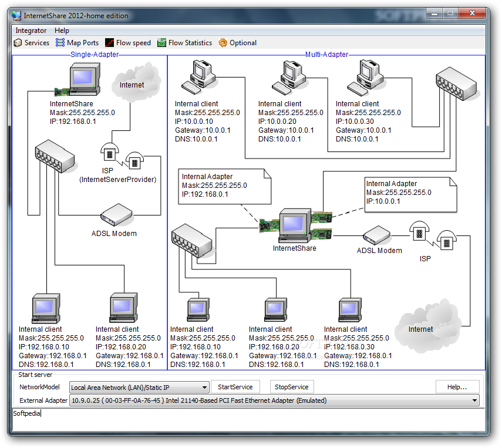
Task: Click the ISP (InternetServerProvider) label
Action: [117, 175]
